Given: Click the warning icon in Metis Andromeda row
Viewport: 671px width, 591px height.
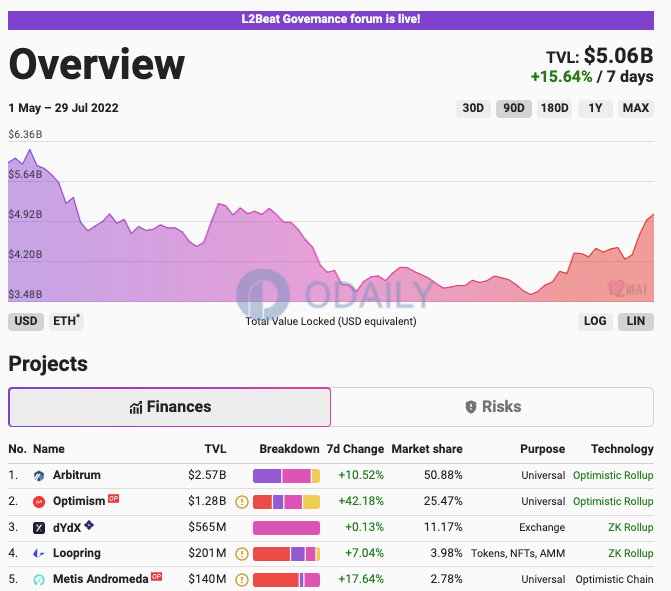Looking at the screenshot, I should (x=242, y=580).
